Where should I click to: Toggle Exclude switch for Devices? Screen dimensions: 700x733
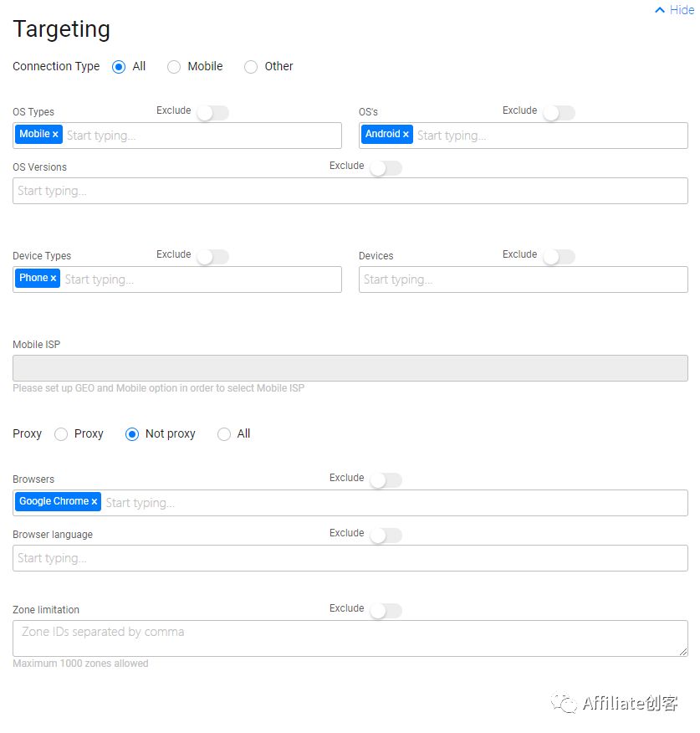(x=559, y=257)
